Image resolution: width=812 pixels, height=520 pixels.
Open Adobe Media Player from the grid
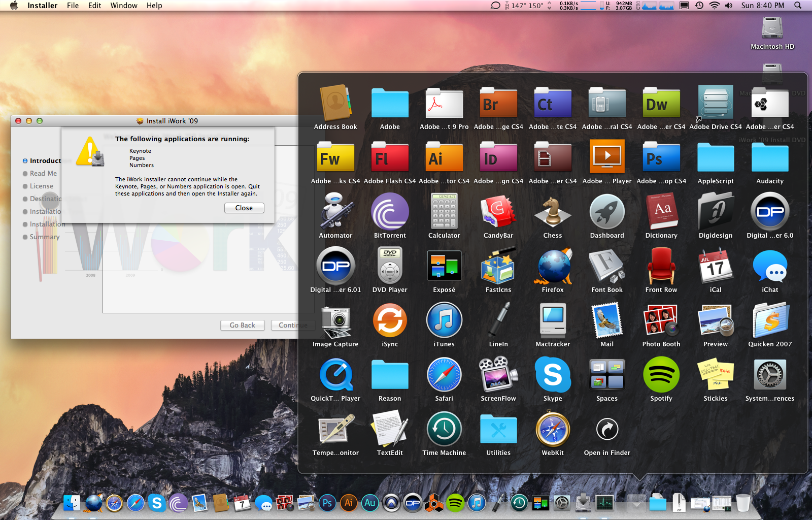click(607, 156)
